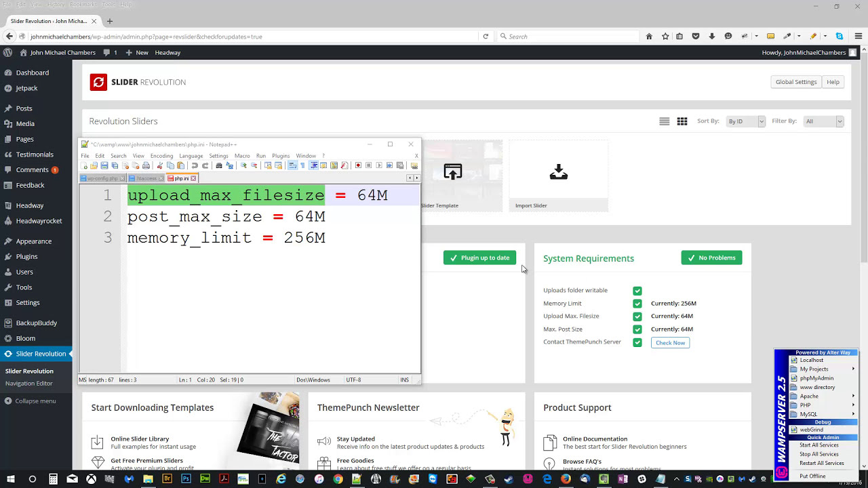Click Firefox Search field

click(570, 37)
